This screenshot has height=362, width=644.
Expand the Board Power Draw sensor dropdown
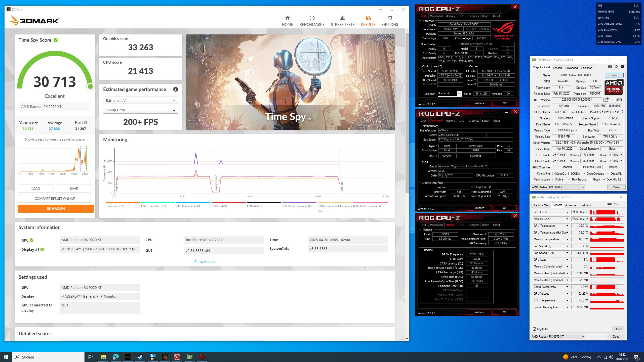(567, 287)
